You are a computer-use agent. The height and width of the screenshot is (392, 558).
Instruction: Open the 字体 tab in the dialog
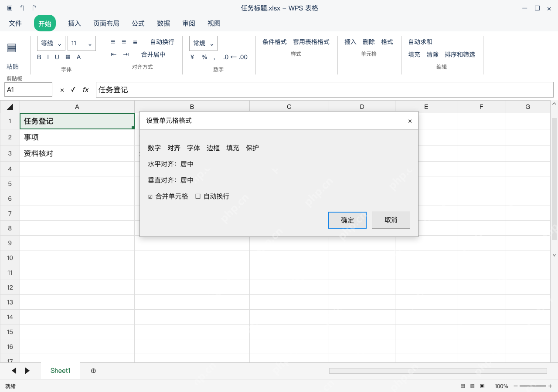(x=194, y=148)
